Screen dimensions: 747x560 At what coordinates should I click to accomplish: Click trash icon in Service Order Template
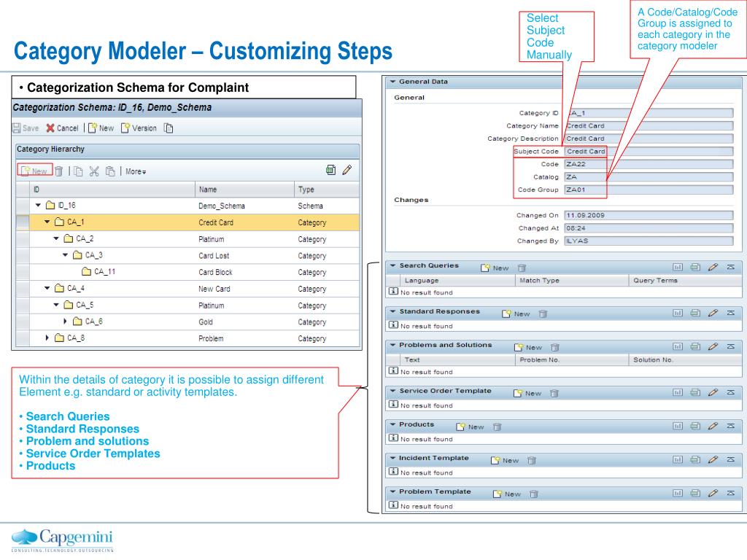coord(554,393)
